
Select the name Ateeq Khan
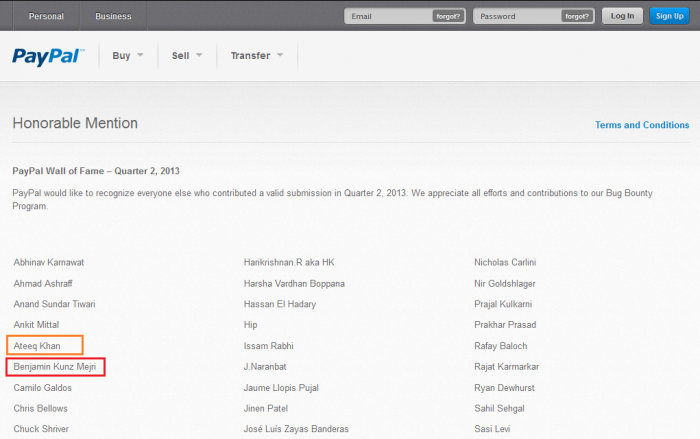37,346
